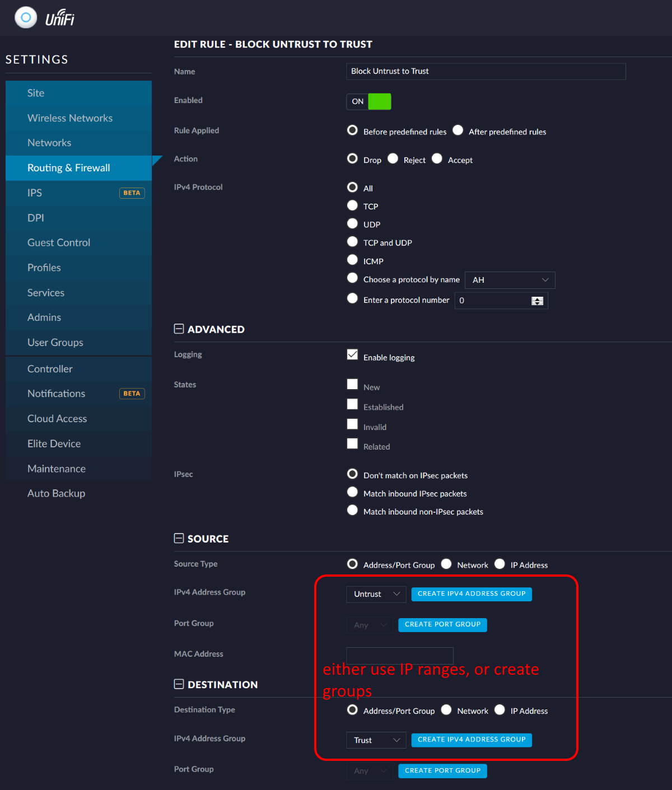Select TCP and UDP as IPv4 protocol
Image resolution: width=672 pixels, height=790 pixels.
[352, 241]
